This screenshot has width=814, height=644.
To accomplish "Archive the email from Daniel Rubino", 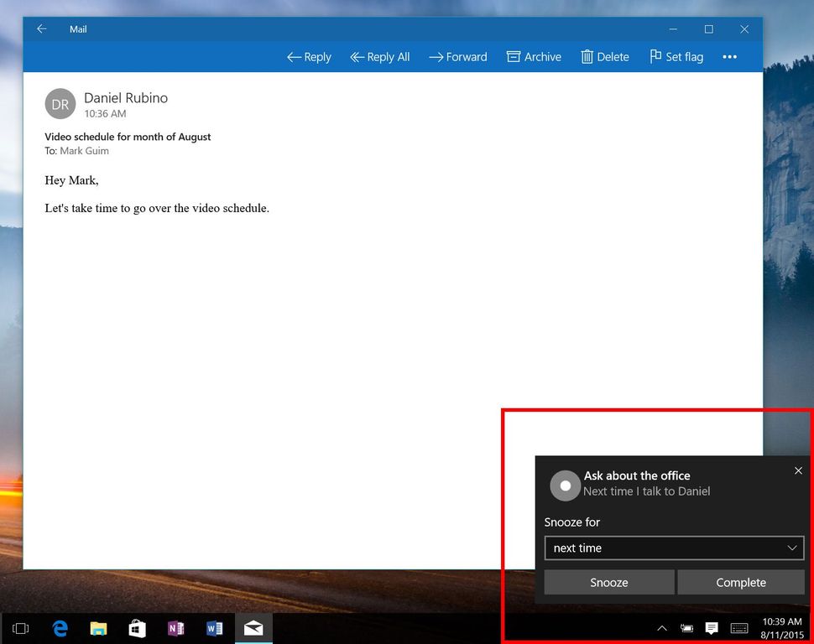I will [534, 56].
